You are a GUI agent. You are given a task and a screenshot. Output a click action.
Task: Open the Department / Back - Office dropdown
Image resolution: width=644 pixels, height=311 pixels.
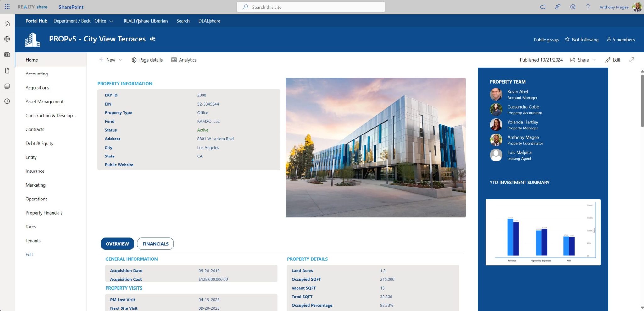click(112, 21)
